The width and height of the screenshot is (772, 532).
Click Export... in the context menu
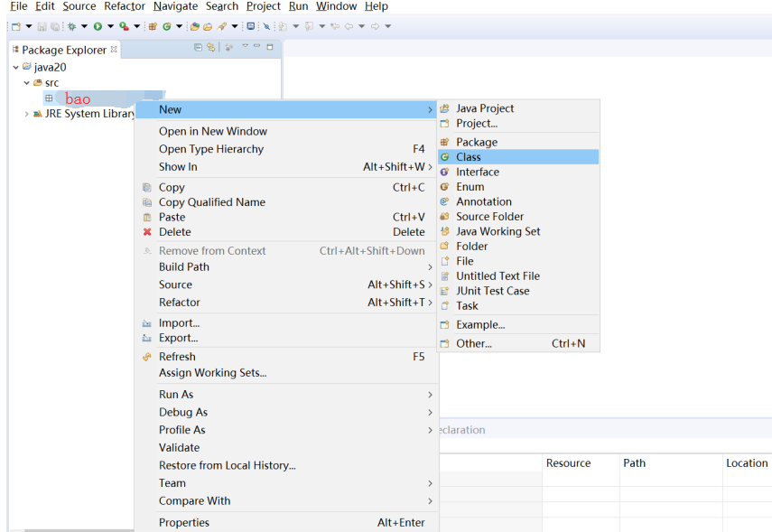[286, 339]
